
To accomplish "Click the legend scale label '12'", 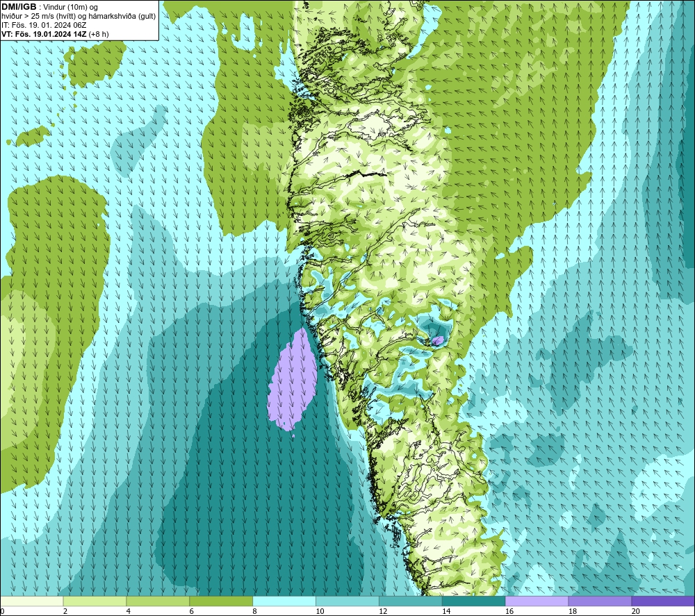I will point(383,612).
